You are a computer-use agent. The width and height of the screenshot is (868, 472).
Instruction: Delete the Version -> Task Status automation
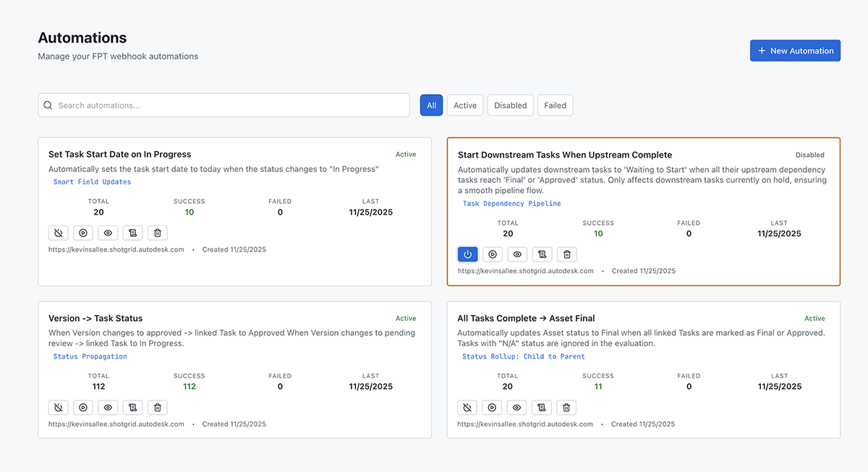point(158,408)
